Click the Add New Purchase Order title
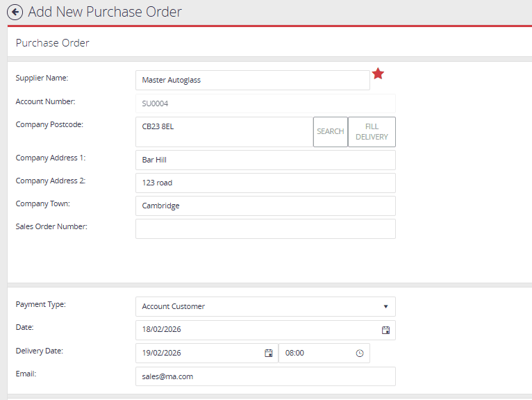The image size is (532, 400). click(x=105, y=12)
